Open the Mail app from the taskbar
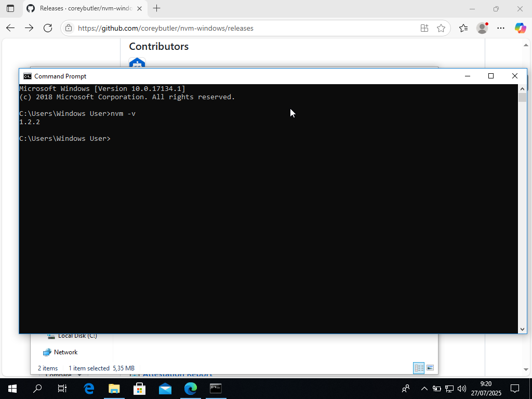Screen dimensions: 532x399 (165, 389)
